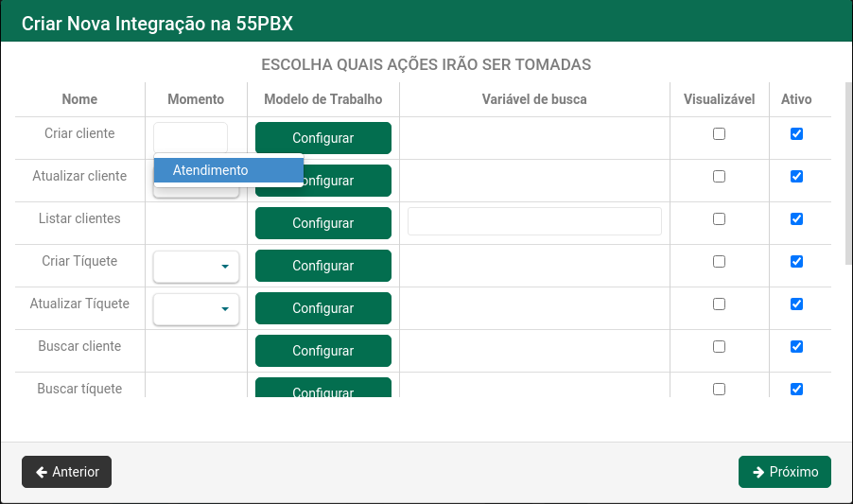Click the Buscar cliente row name
Image resolution: width=853 pixels, height=504 pixels.
tap(79, 346)
